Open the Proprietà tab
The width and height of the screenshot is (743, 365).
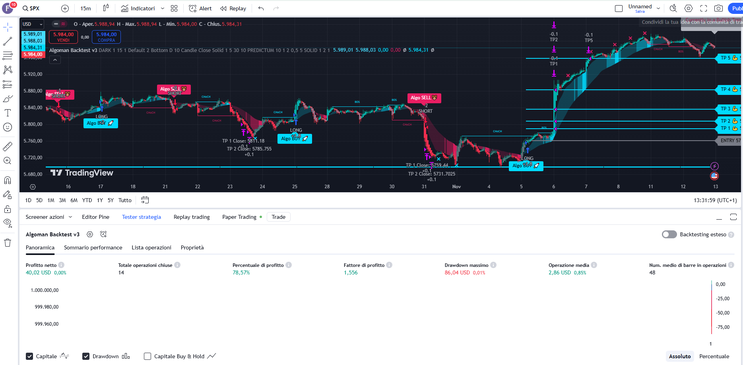coord(192,247)
